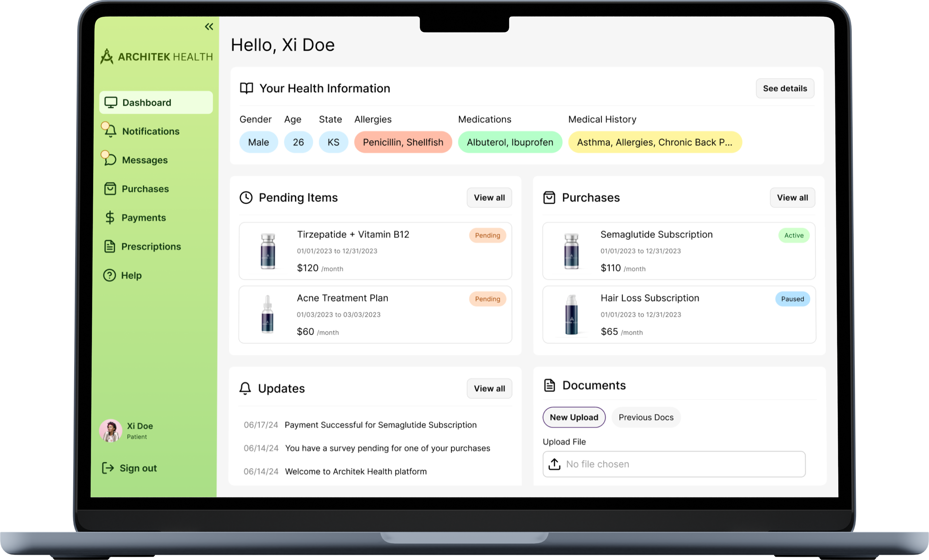Click the age 26 chip
Viewport: 929px width, 560px height.
(x=298, y=142)
